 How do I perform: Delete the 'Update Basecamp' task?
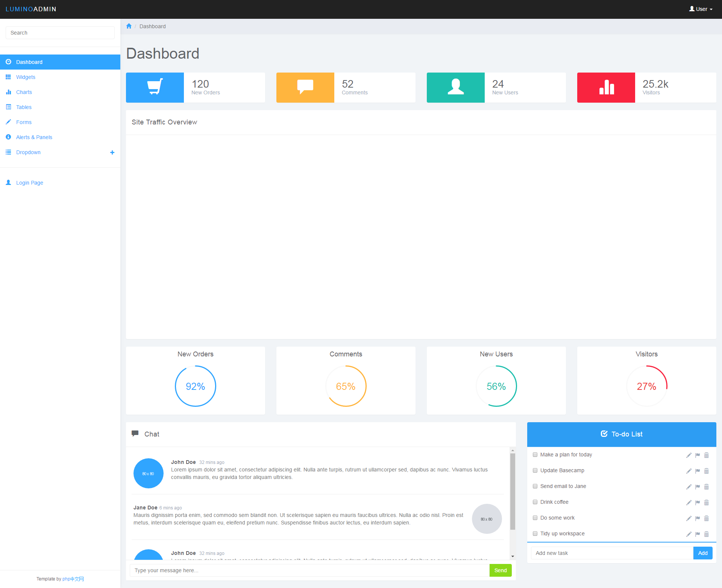(x=707, y=471)
